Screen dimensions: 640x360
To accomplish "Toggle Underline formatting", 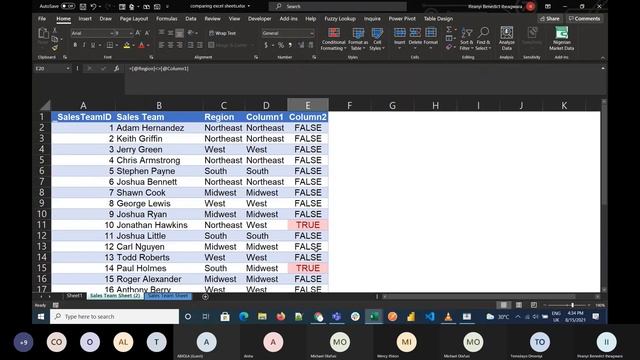I will coord(93,45).
